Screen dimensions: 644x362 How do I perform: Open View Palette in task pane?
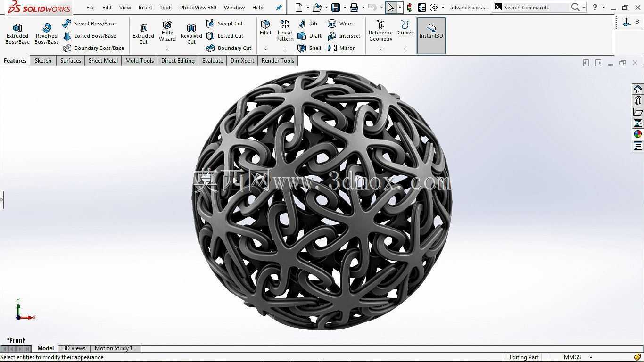[x=638, y=123]
